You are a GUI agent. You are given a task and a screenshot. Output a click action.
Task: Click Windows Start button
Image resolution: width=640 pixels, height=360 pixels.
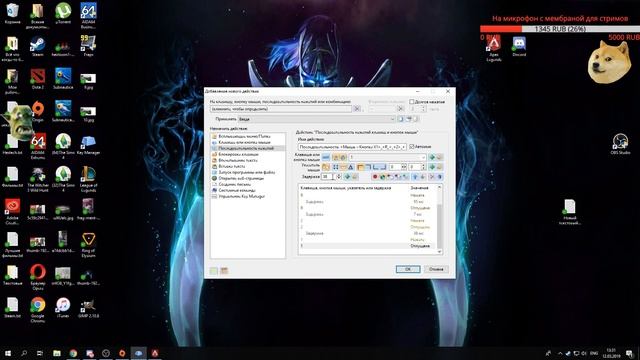(x=8, y=353)
